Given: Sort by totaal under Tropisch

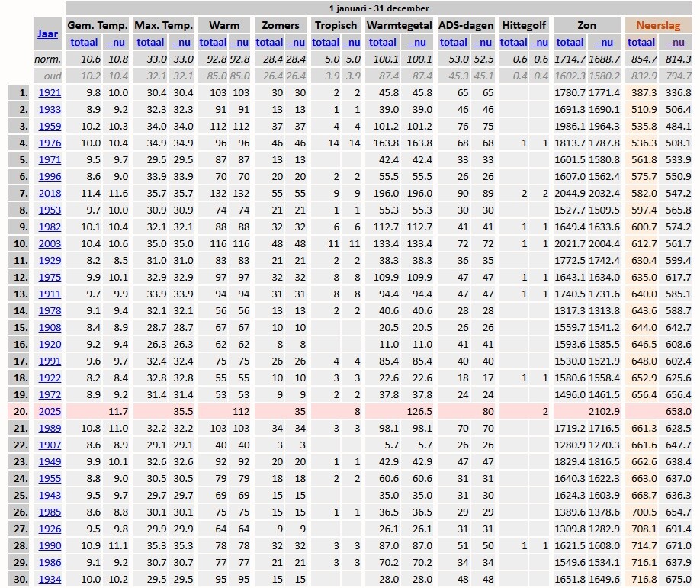Looking at the screenshot, I should click(x=326, y=42).
